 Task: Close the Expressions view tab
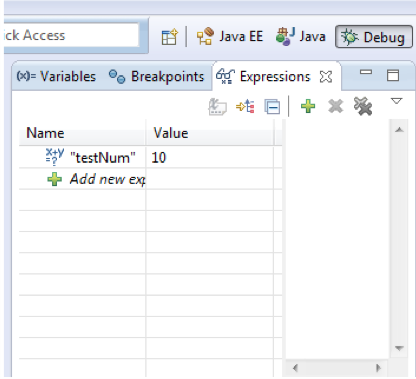click(x=326, y=77)
